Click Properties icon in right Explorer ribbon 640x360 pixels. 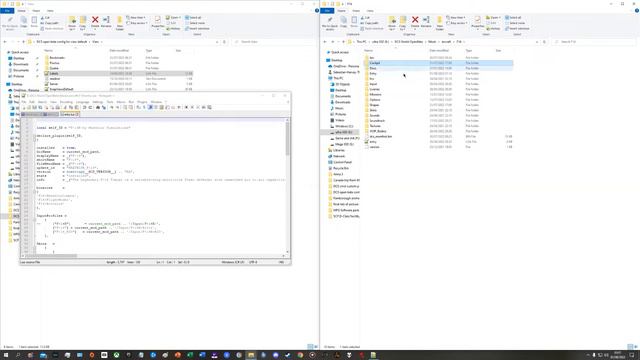pos(478,23)
